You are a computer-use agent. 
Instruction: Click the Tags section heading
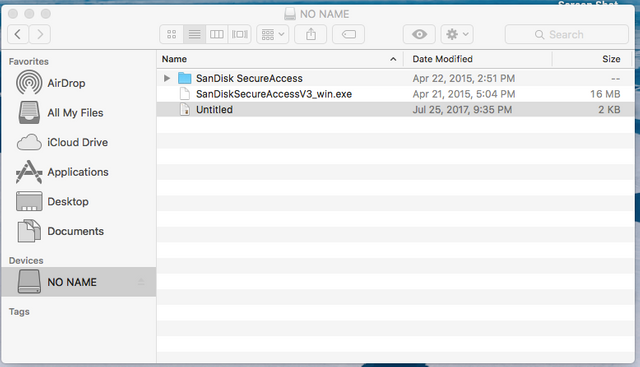click(19, 311)
